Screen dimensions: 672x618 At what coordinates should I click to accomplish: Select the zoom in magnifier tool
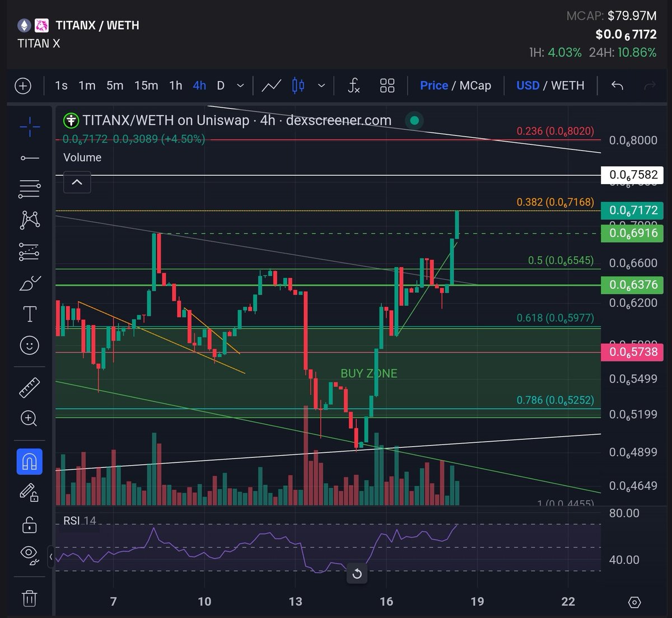[x=30, y=418]
